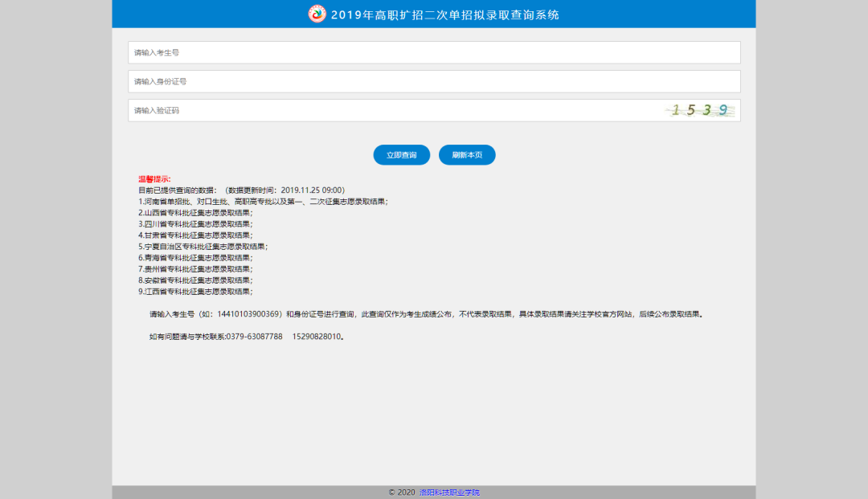Click line 5 about 宁夏自治区专科批
Screen dimensions: 868x499
(x=203, y=246)
